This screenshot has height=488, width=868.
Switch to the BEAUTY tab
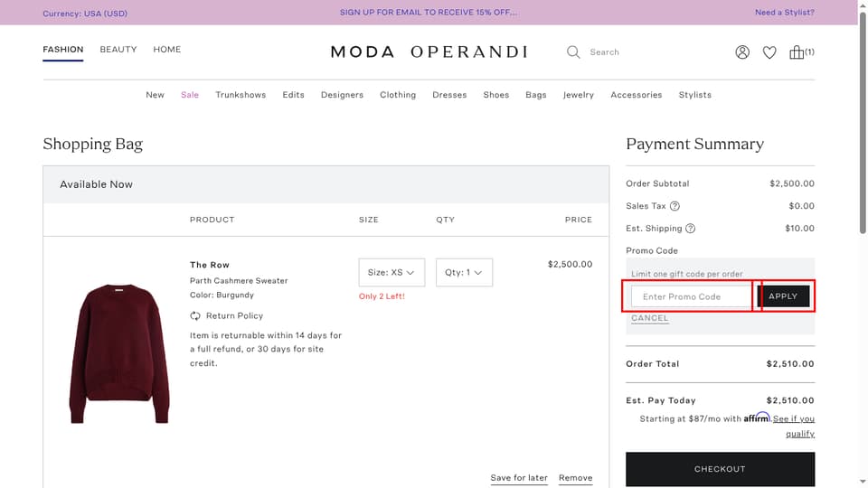[118, 49]
